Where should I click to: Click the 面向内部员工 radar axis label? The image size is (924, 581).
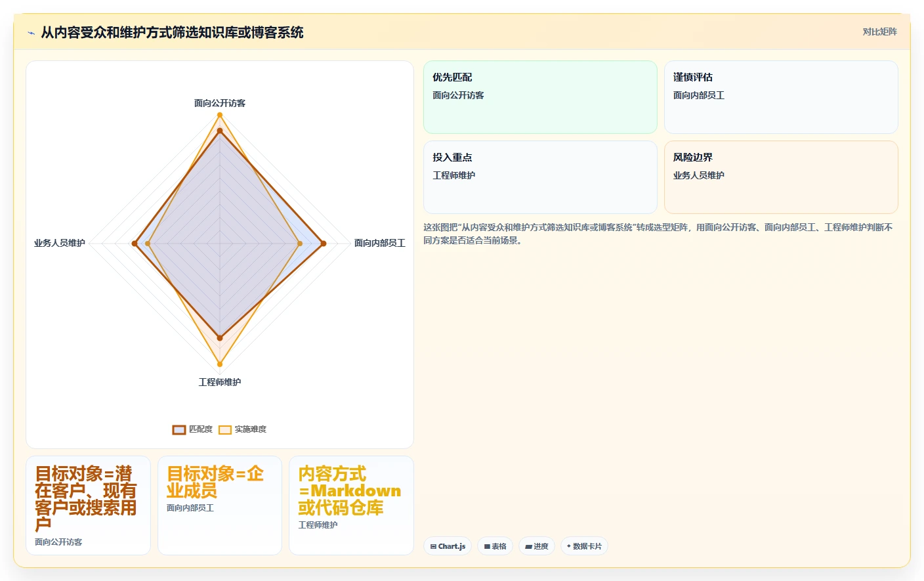(380, 243)
